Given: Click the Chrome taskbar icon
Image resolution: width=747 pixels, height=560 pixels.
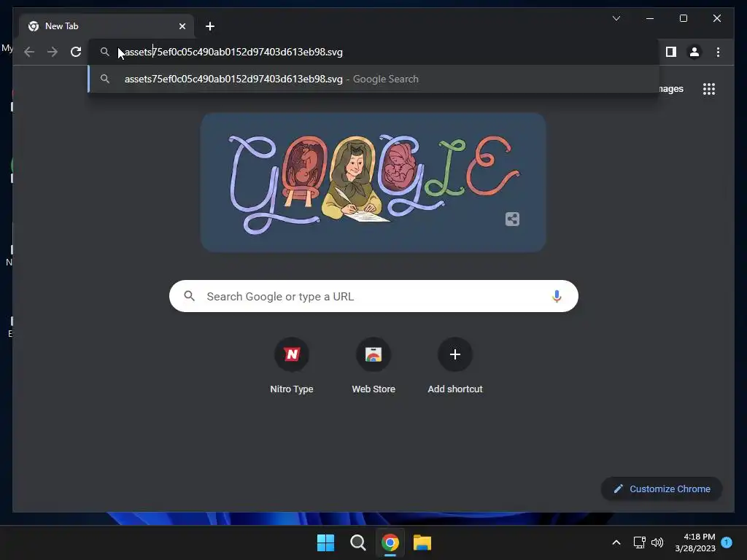Looking at the screenshot, I should tap(390, 542).
